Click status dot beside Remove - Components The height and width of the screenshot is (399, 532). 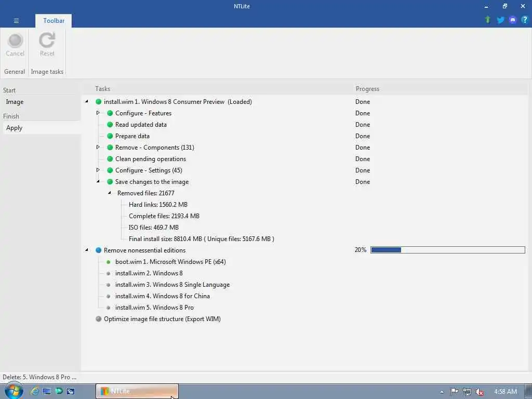110,148
